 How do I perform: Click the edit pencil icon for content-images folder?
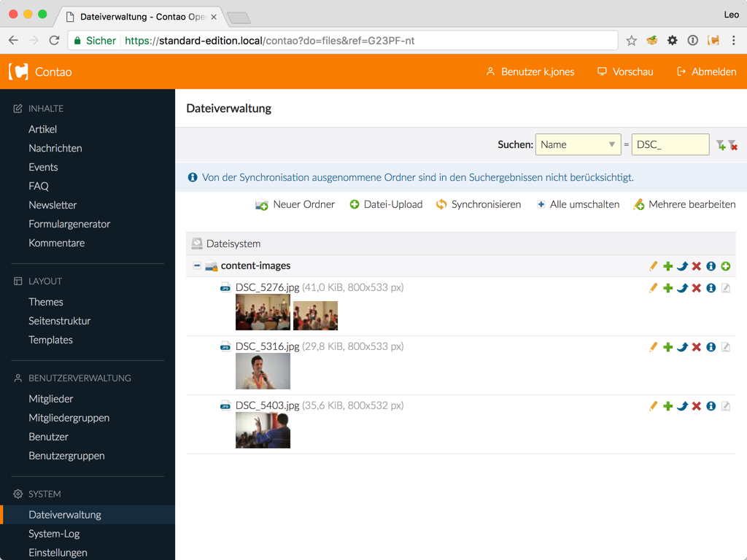[x=653, y=266]
